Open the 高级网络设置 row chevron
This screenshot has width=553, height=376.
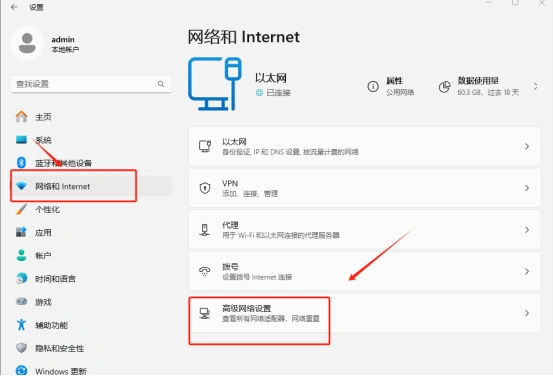527,313
